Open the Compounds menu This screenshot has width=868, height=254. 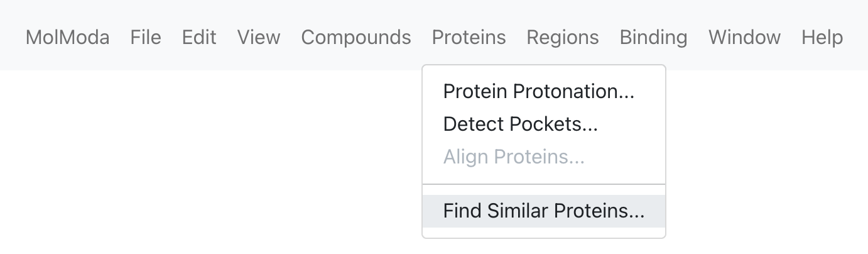click(356, 37)
